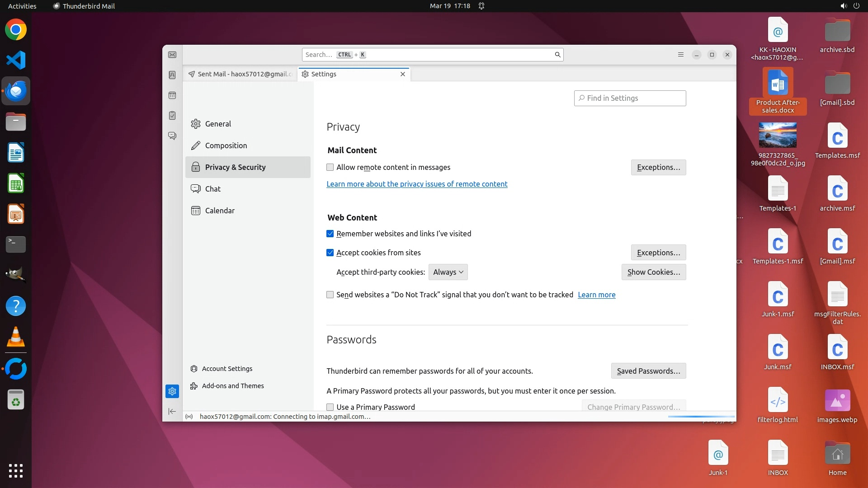Uncheck Remember websites and links I've visited
This screenshot has width=868, height=488.
coord(330,234)
